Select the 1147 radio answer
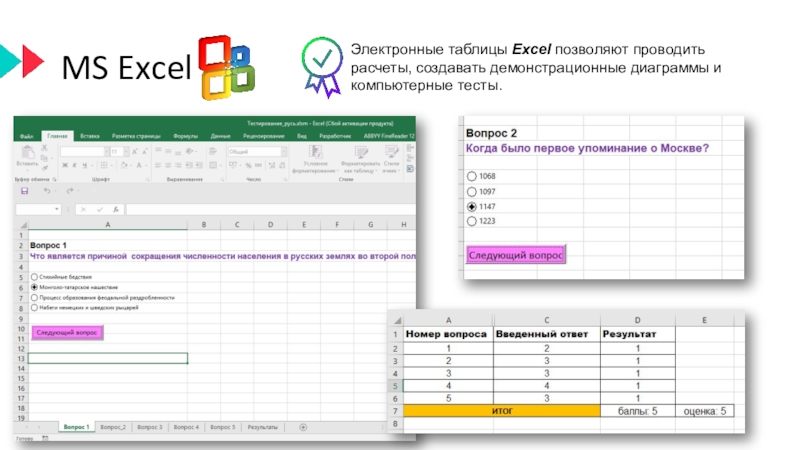Viewport: 800px width, 450px height. tap(471, 207)
